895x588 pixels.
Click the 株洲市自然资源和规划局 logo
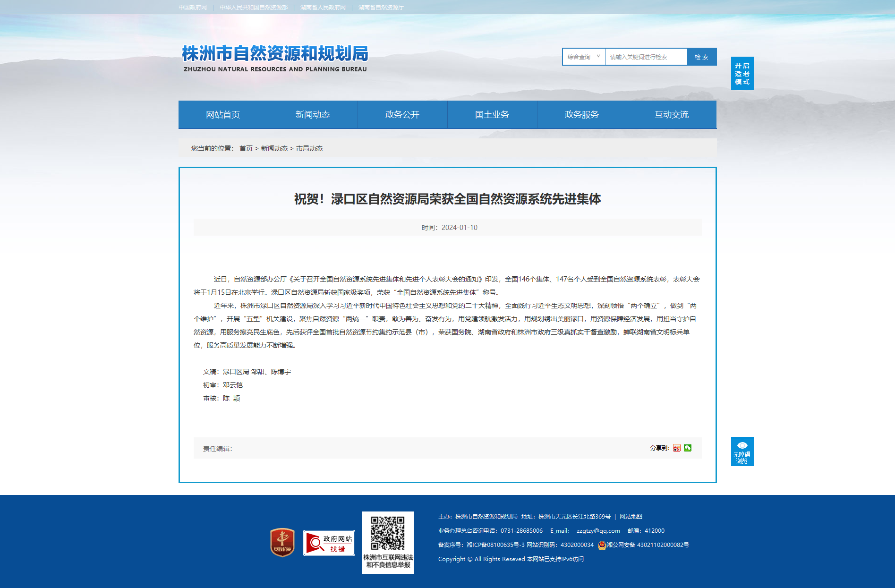[x=275, y=58]
